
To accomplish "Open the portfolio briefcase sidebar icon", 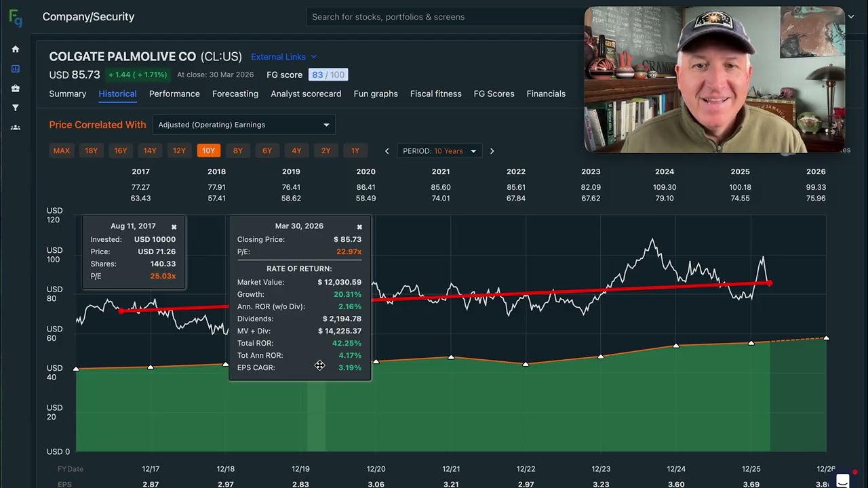I will (16, 88).
